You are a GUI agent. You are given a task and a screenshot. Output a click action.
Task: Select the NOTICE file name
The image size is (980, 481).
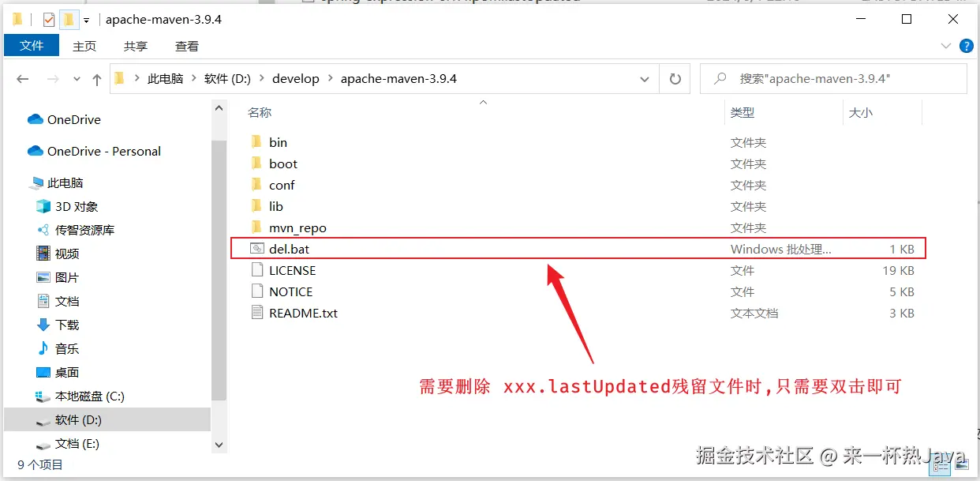pyautogui.click(x=290, y=291)
